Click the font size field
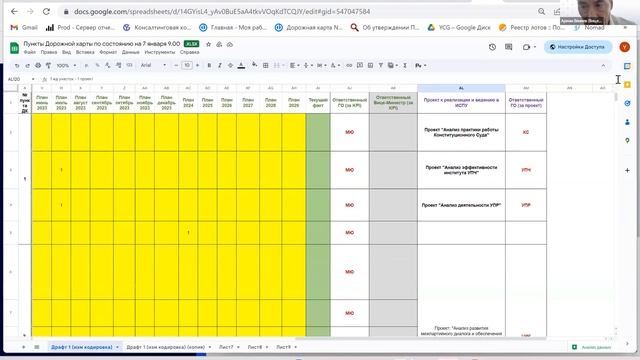The image size is (640, 360). coord(187,65)
